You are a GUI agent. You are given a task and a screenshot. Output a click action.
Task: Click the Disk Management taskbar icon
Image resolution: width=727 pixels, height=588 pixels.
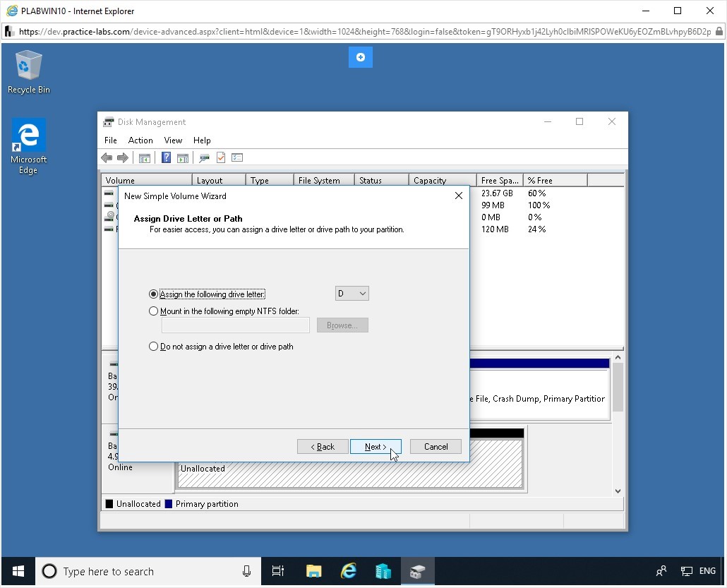tap(417, 571)
